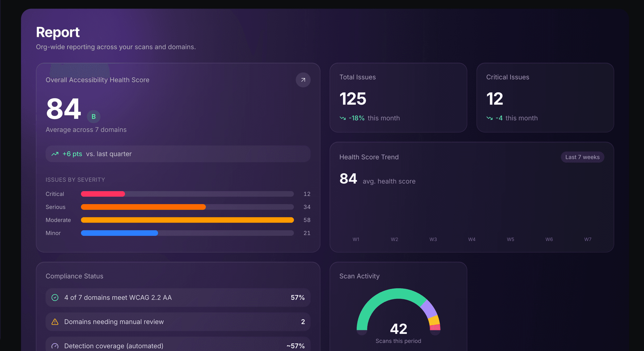The image size is (644, 351).
Task: Click the large "84" health score value
Action: tap(64, 109)
